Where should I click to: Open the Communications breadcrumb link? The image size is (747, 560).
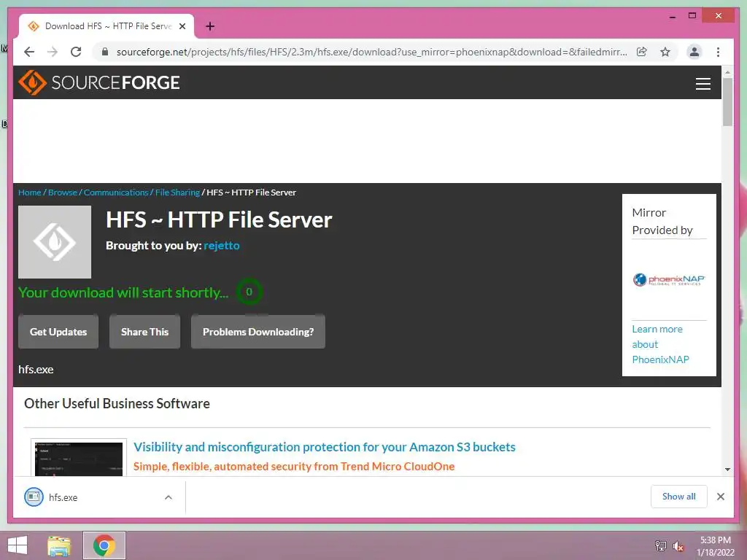116,192
